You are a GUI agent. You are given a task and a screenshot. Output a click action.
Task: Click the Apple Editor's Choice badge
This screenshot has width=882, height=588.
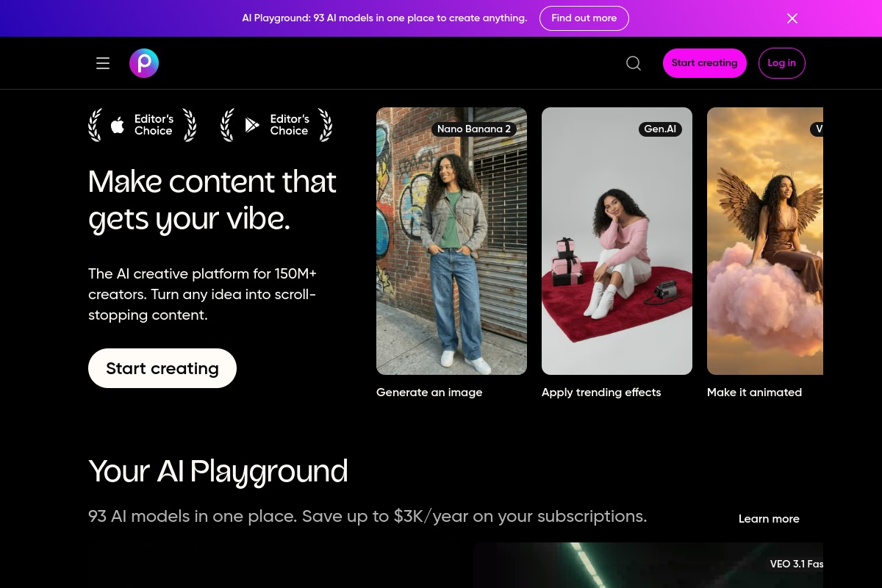(x=143, y=125)
